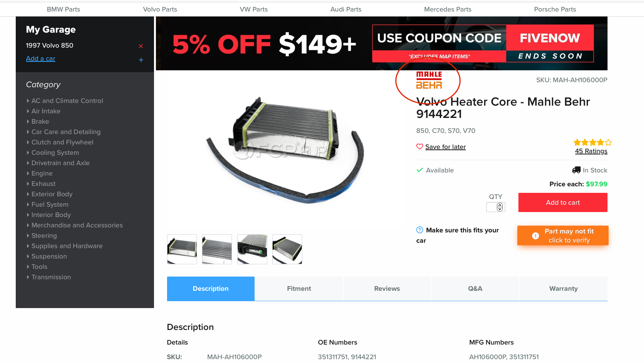Expand the Transmission category
The image size is (644, 363).
[51, 277]
